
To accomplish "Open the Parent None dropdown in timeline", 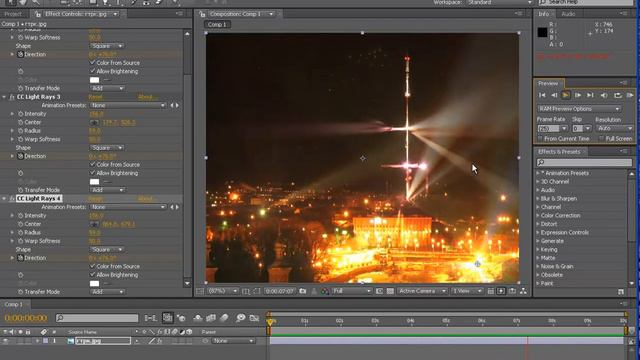I will coord(233,341).
